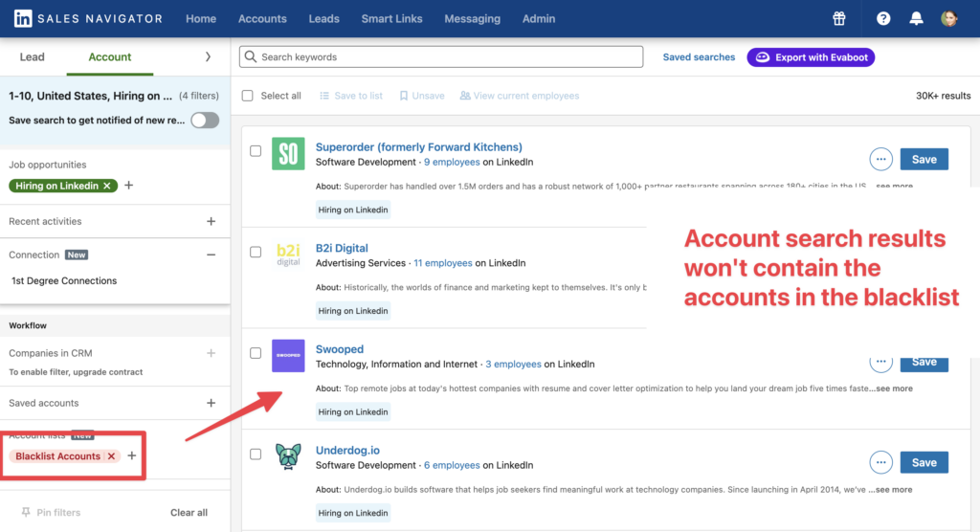Remove the Hiring on Linkedin filter chip
The image size is (980, 532).
pyautogui.click(x=107, y=186)
